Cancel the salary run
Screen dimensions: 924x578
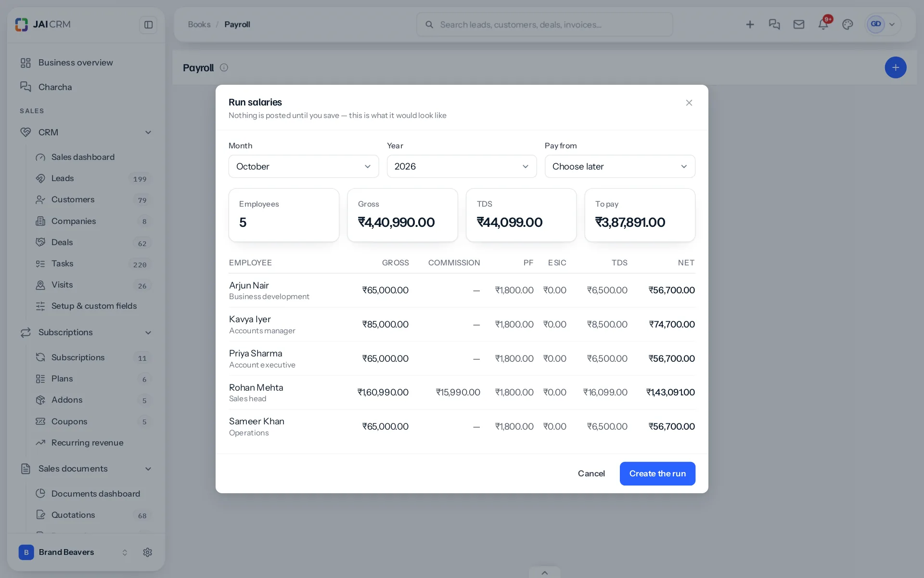click(591, 473)
